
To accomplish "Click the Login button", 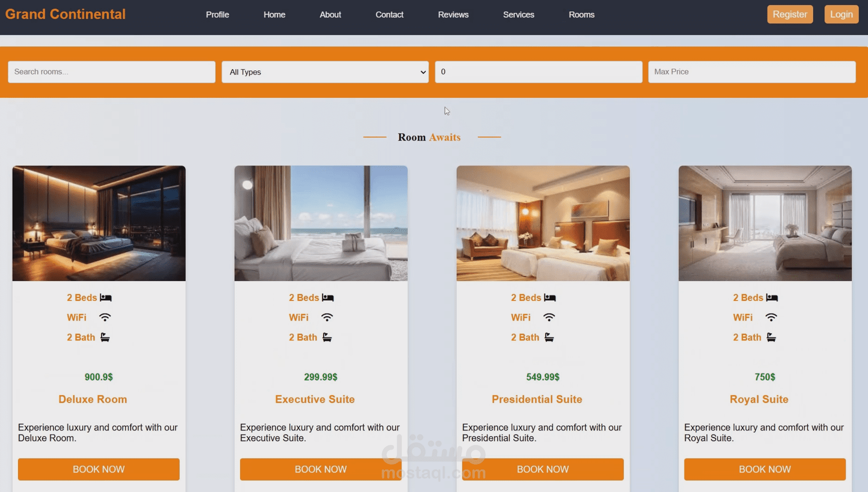I will coord(841,14).
